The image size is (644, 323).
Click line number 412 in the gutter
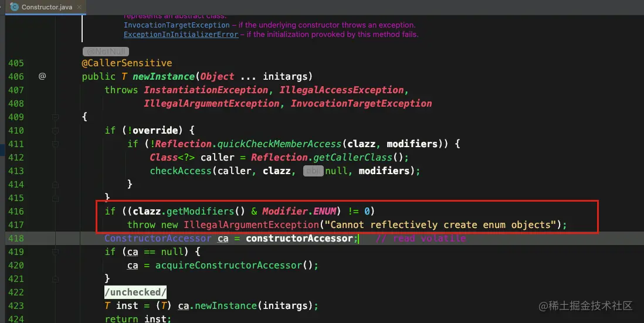point(16,158)
